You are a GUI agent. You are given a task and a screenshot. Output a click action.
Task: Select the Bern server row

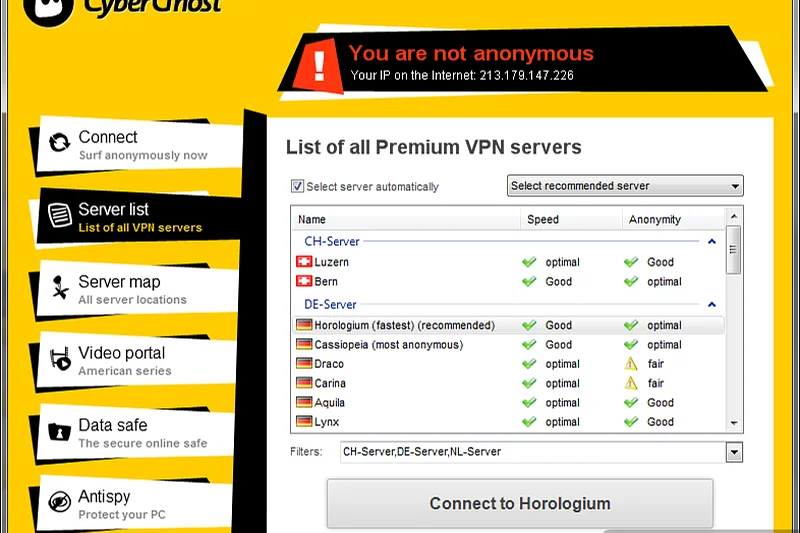pyautogui.click(x=508, y=282)
